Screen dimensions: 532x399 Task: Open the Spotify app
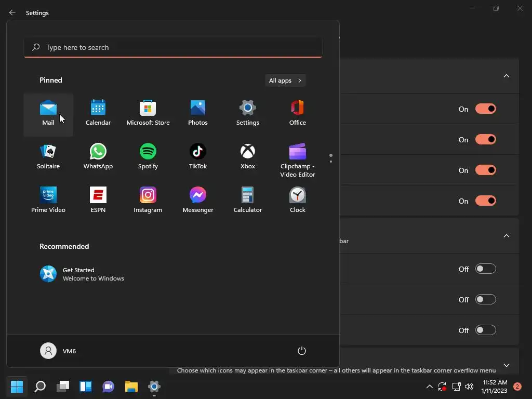tap(148, 158)
